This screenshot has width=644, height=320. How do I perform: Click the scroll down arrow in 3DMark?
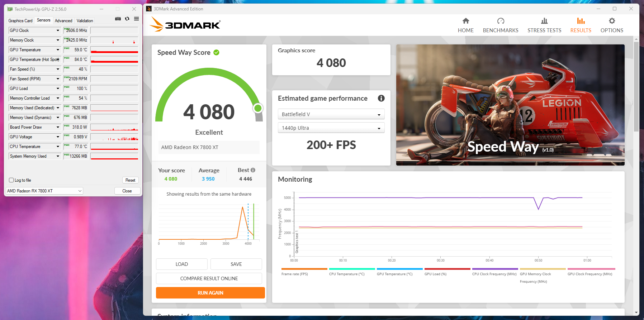(x=636, y=312)
